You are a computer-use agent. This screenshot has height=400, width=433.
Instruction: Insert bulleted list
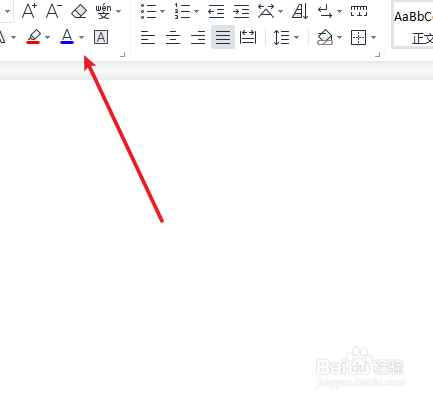[x=148, y=11]
